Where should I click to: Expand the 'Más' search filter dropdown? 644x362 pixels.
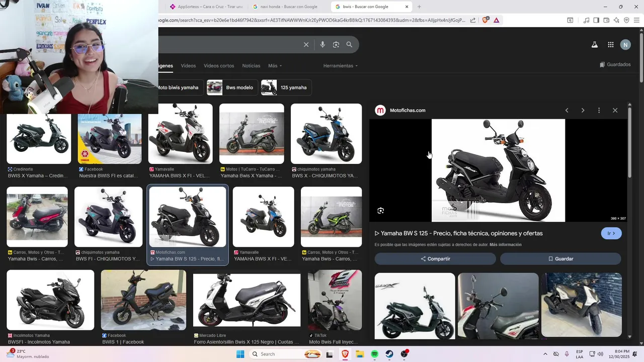point(275,66)
